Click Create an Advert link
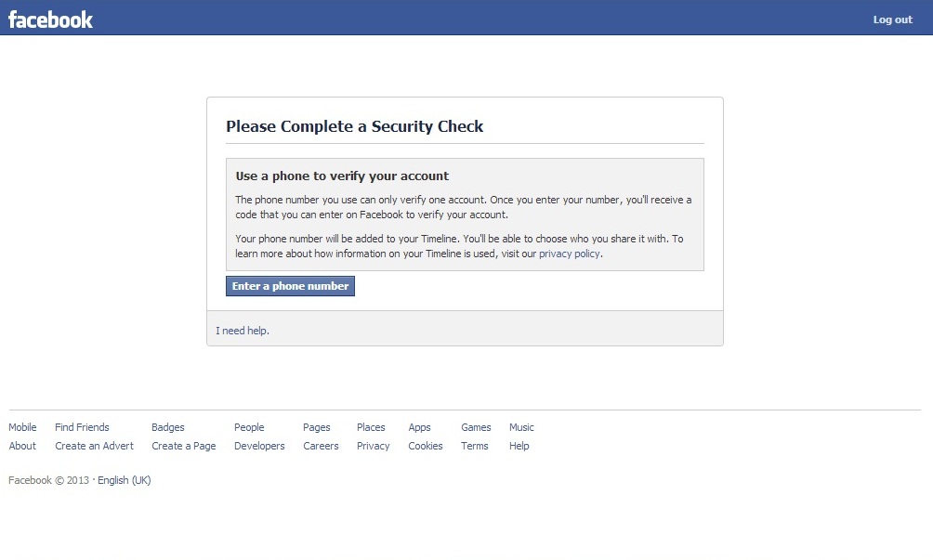The width and height of the screenshot is (933, 560). pyautogui.click(x=94, y=446)
